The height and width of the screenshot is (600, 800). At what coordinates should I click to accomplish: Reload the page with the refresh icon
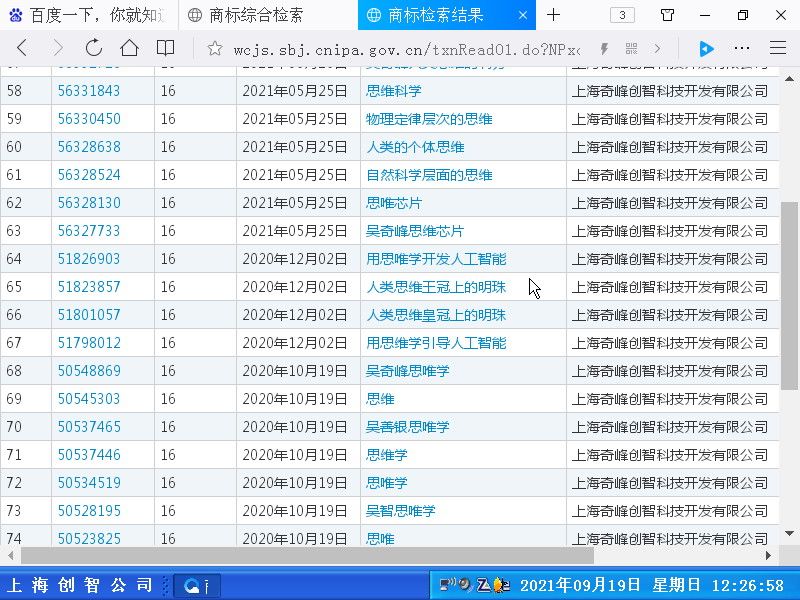94,48
